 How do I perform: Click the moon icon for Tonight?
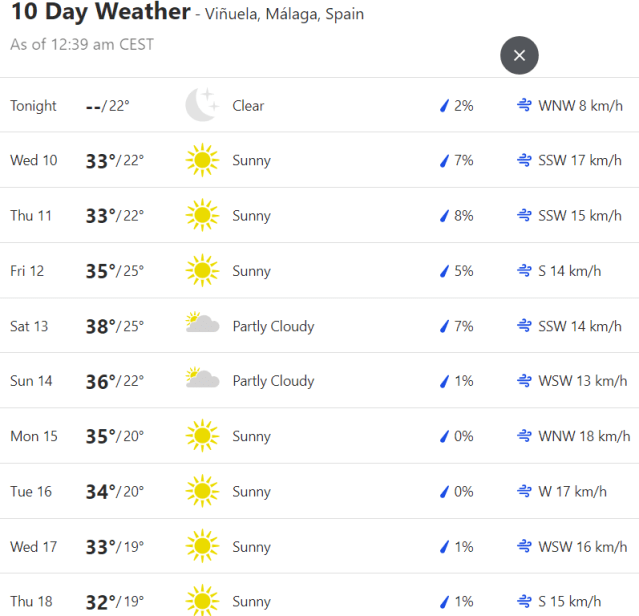coord(201,105)
